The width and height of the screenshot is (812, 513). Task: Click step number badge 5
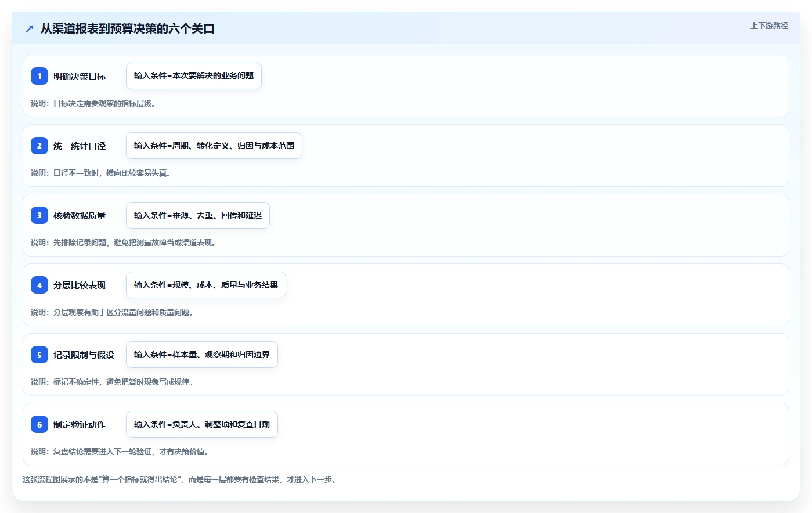coord(39,355)
